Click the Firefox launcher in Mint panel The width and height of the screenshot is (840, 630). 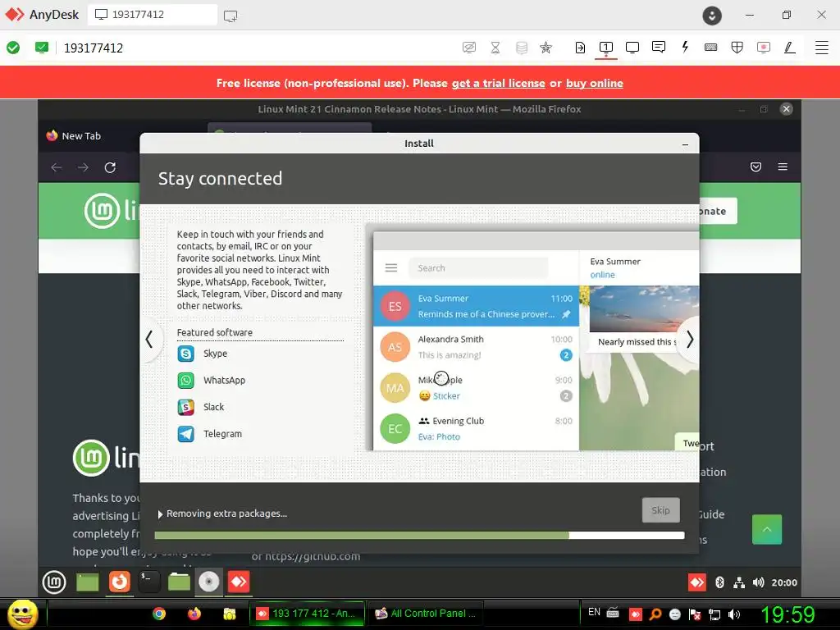120,582
